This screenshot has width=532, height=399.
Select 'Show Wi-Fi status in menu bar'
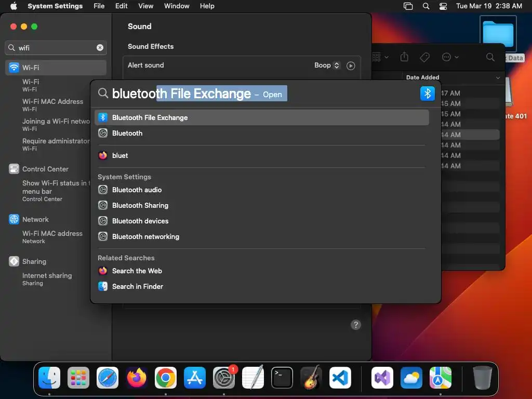tap(56, 191)
